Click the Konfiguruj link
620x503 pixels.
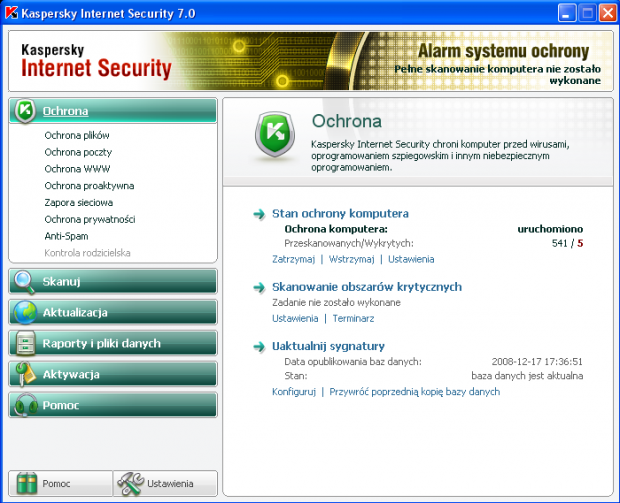tap(294, 391)
